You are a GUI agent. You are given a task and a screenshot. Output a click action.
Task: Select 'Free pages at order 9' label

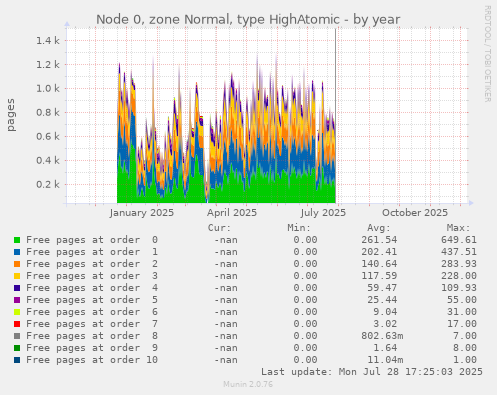(92, 348)
